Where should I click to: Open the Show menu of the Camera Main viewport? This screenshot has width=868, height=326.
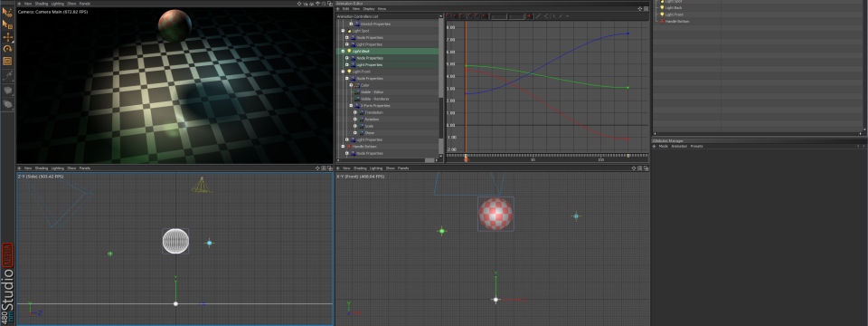71,4
